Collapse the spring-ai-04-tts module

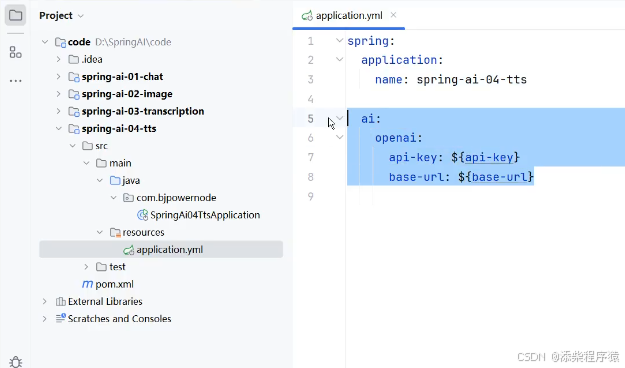(x=59, y=128)
